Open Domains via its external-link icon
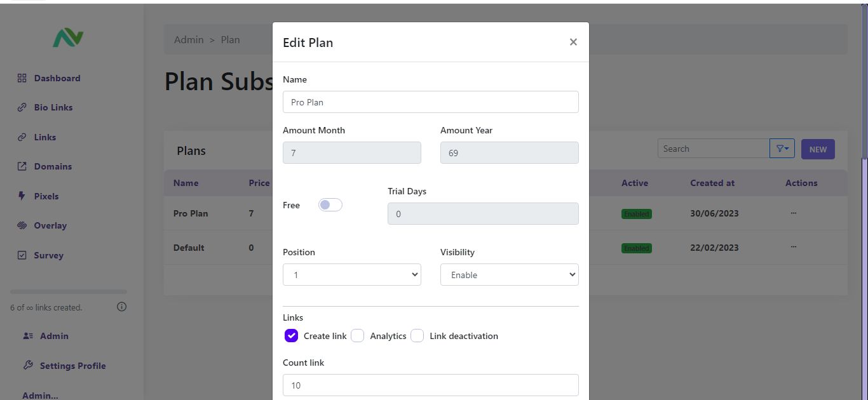The height and width of the screenshot is (400, 868). (22, 166)
